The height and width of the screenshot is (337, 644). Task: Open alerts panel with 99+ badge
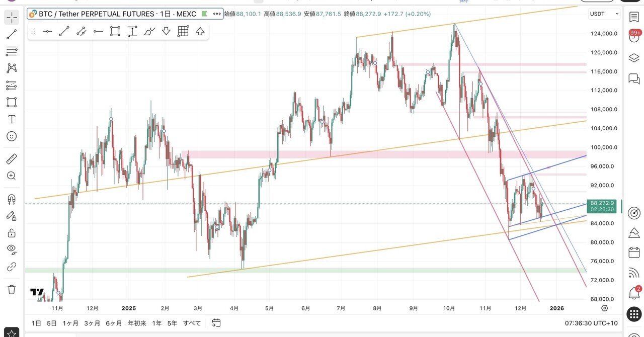[x=634, y=36]
